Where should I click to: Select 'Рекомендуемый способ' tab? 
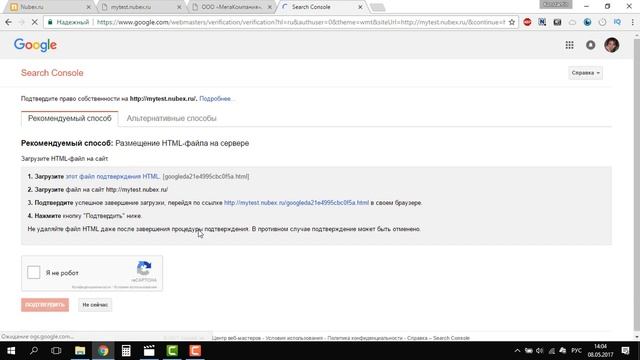click(70, 118)
